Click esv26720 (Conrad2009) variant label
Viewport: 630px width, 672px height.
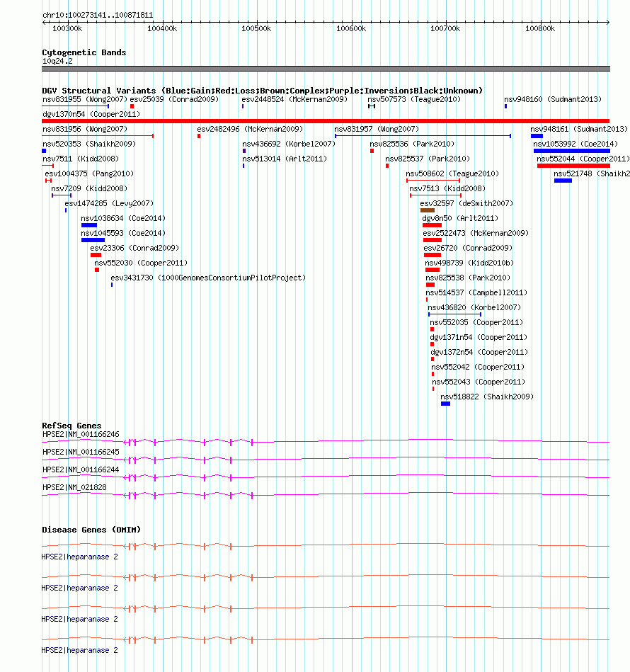pyautogui.click(x=468, y=248)
